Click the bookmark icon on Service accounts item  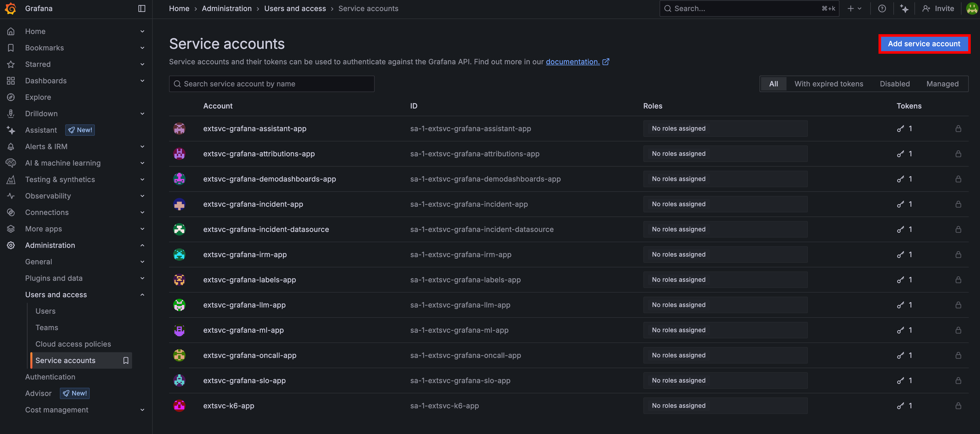pos(126,360)
